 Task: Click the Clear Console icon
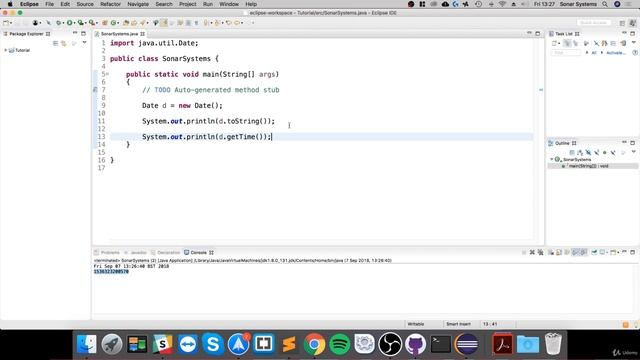[x=551, y=253]
